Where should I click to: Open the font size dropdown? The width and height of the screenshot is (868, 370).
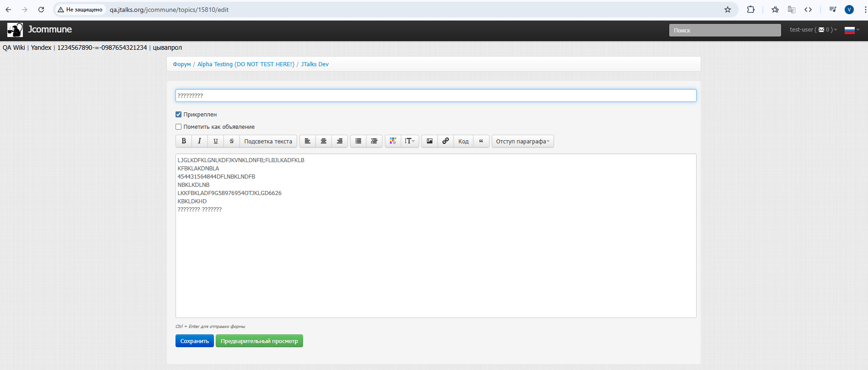click(x=410, y=141)
